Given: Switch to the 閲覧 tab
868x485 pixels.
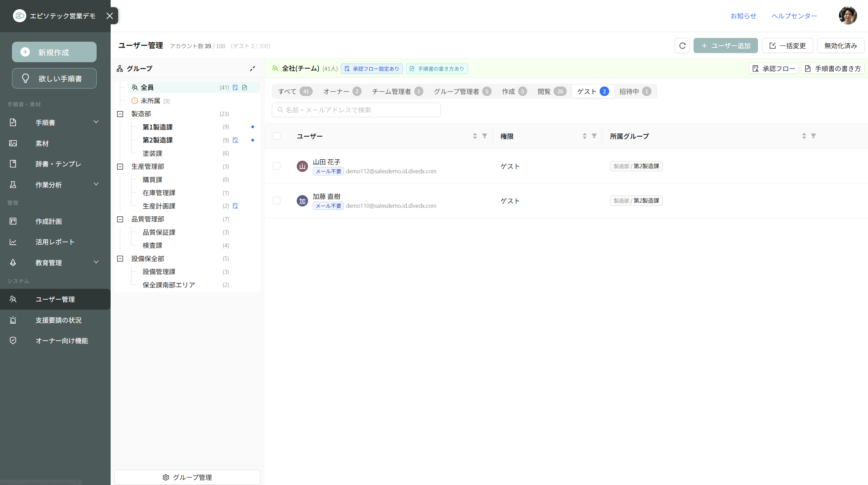Looking at the screenshot, I should coord(552,92).
